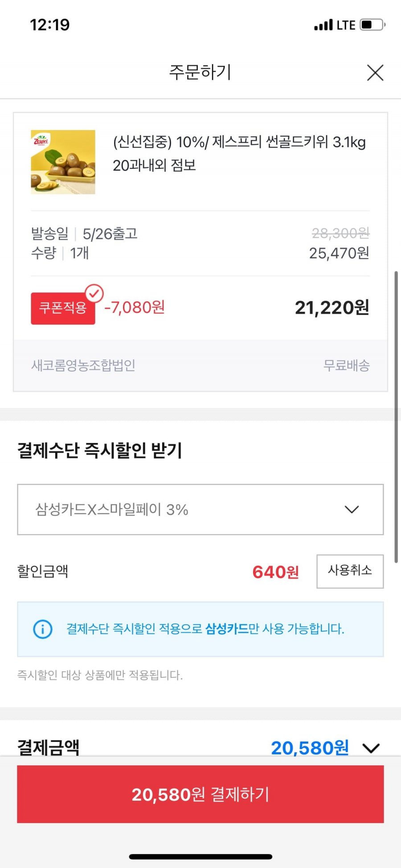The width and height of the screenshot is (401, 868).
Task: Tap the 쿠폰적용 coupon button
Action: (x=63, y=308)
